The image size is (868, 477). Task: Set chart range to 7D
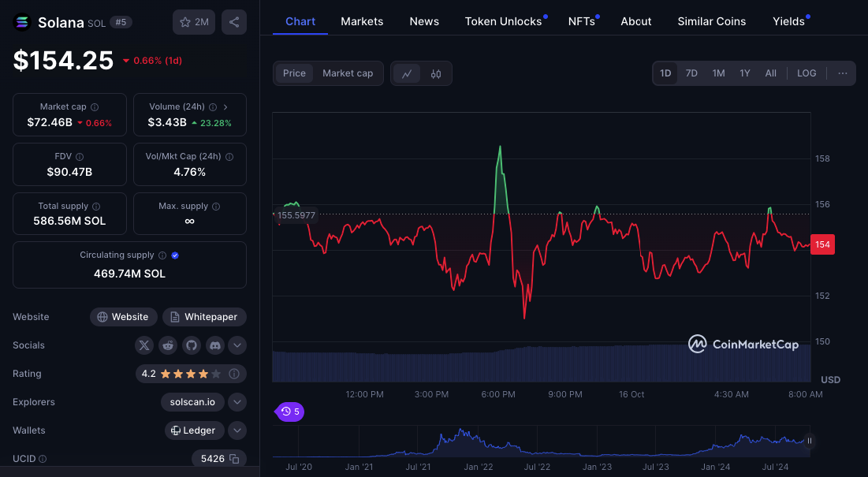tap(691, 73)
